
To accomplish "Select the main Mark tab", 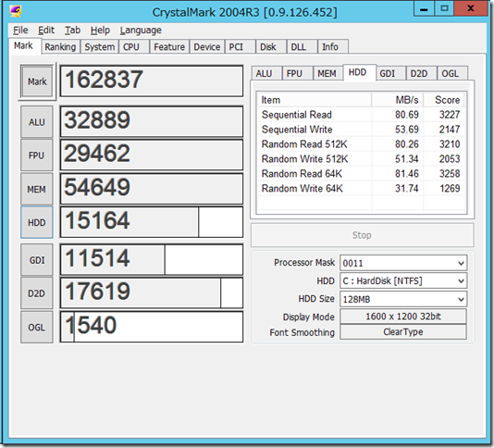I will 25,46.
